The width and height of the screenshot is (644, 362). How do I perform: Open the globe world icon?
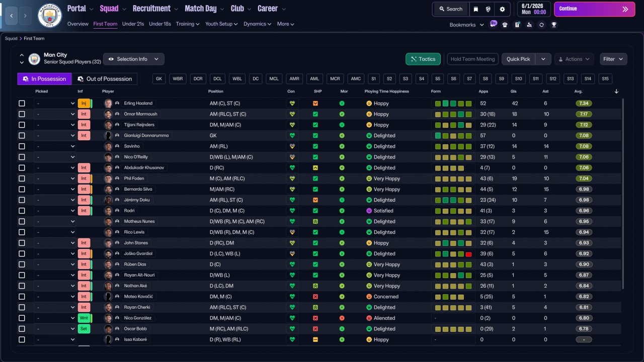tap(488, 9)
